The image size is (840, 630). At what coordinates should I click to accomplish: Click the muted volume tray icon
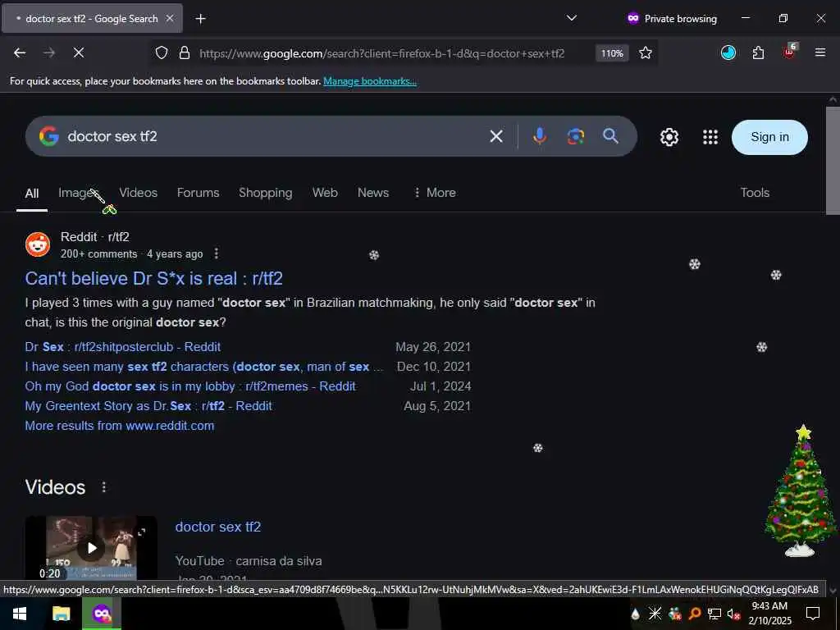[x=733, y=614]
